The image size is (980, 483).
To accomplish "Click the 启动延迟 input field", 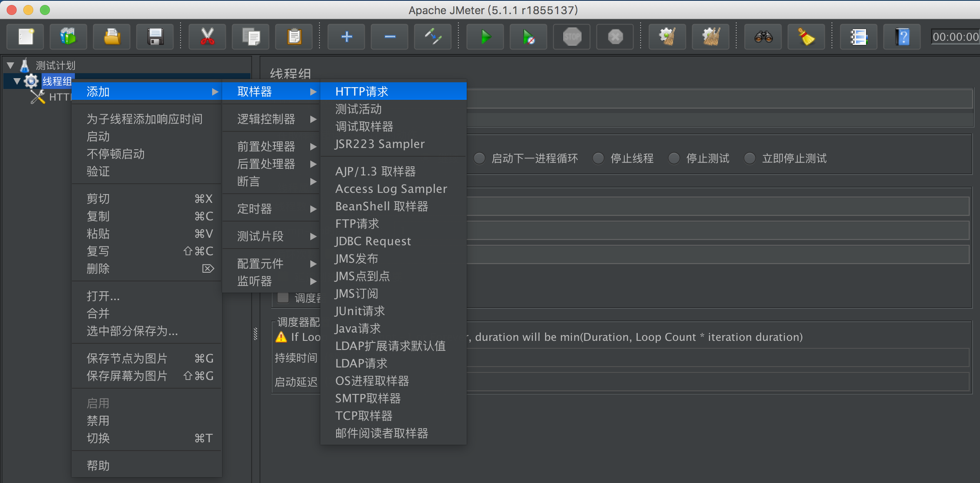I will click(x=718, y=382).
